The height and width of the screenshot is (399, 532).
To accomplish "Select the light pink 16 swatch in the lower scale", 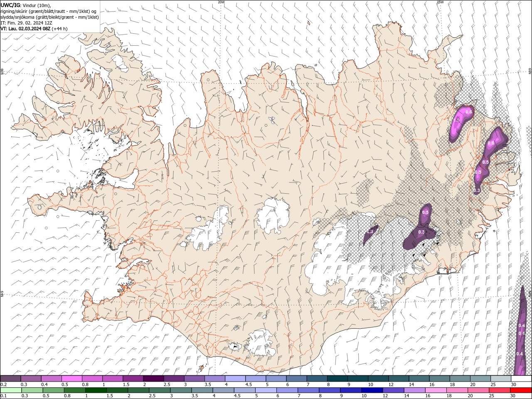I will 436,390.
